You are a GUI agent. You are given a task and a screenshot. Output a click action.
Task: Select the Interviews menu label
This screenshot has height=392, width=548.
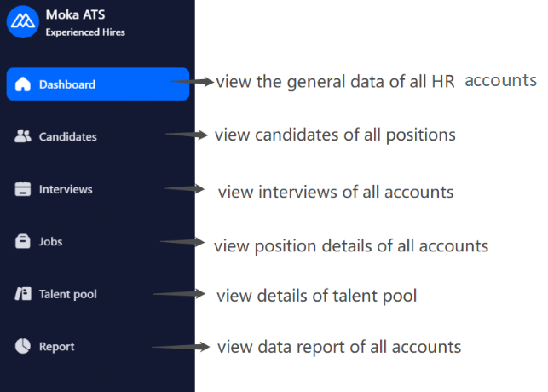66,189
